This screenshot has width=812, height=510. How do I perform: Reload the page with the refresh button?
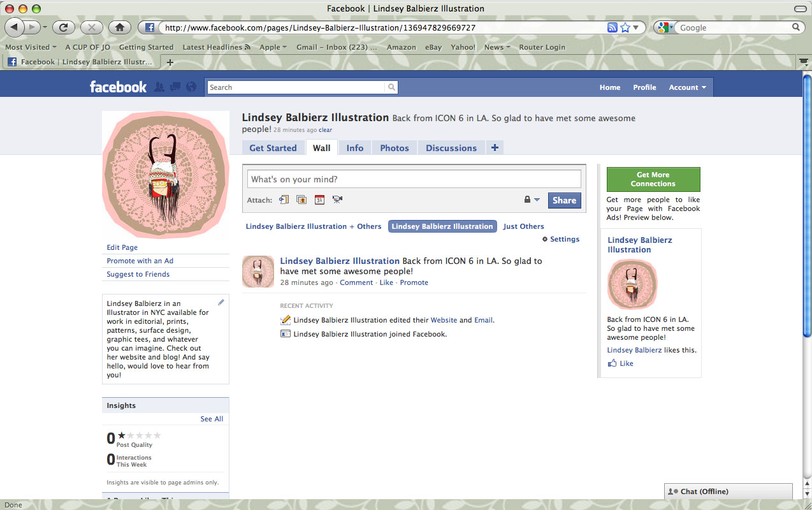tap(64, 27)
